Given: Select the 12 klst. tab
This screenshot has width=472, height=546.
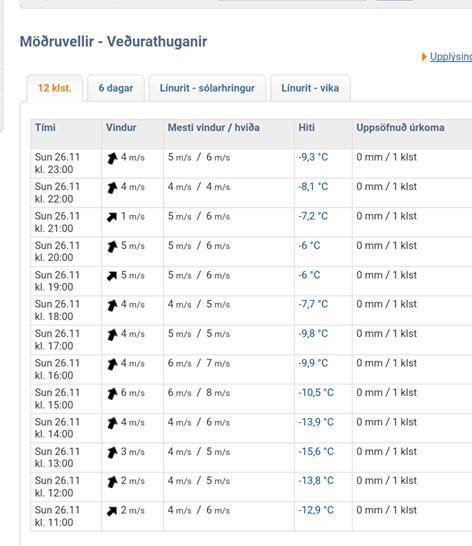Looking at the screenshot, I should coord(55,88).
